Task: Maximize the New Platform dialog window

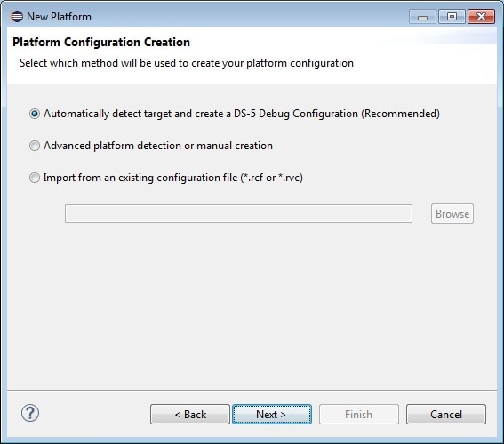Action: coord(452,17)
